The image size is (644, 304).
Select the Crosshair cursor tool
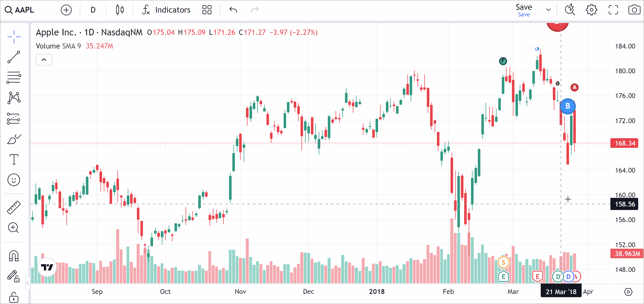tap(14, 37)
